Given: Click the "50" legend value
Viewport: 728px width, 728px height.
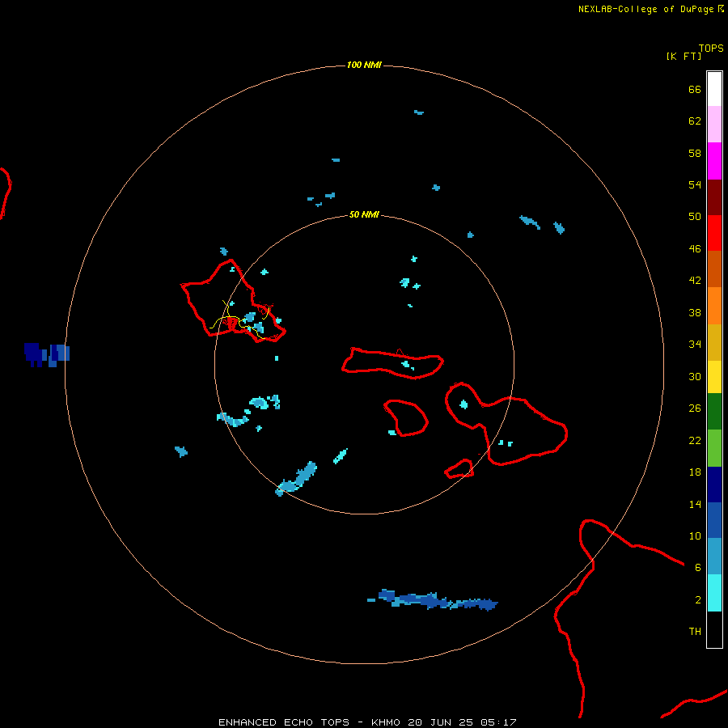Looking at the screenshot, I should 695,216.
